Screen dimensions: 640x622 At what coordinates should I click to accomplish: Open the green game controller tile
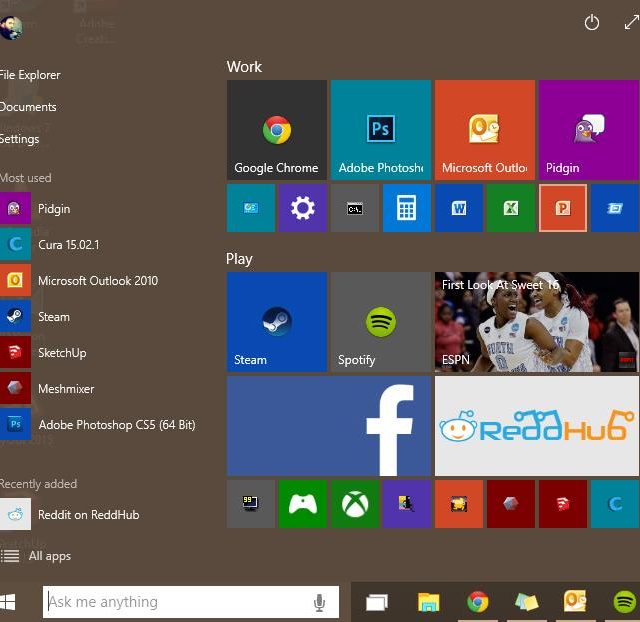[302, 504]
